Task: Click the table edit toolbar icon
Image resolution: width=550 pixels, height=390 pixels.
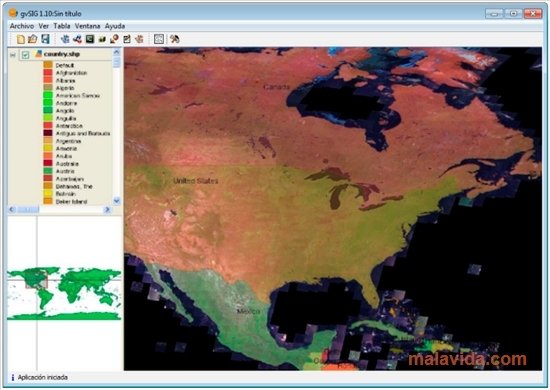Action: 127,39
